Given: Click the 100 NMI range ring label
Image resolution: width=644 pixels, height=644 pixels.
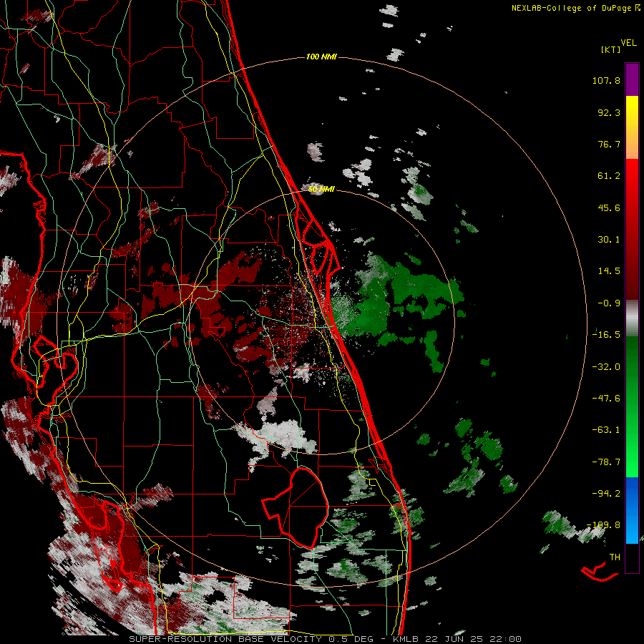Looking at the screenshot, I should coord(321,57).
